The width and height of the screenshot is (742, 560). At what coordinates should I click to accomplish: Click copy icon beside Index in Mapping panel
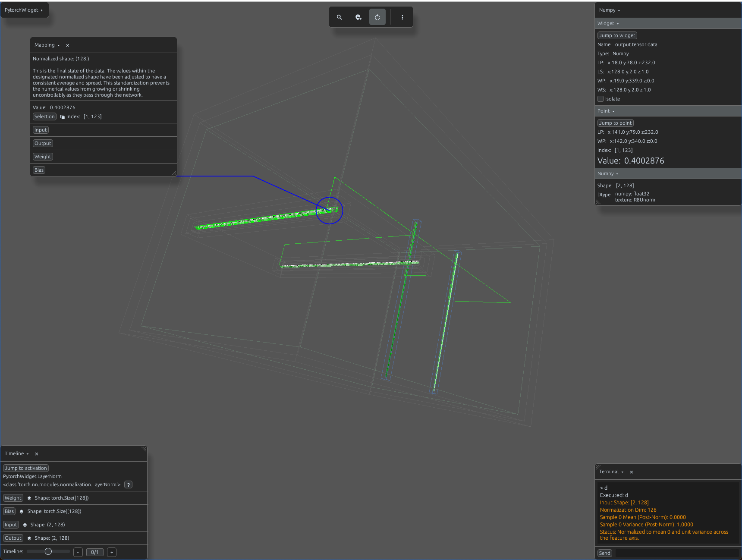[x=63, y=117]
